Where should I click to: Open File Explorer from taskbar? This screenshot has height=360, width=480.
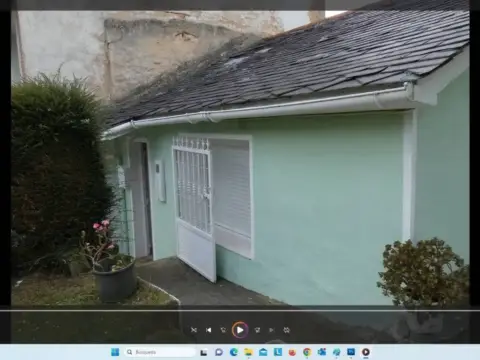(248, 352)
